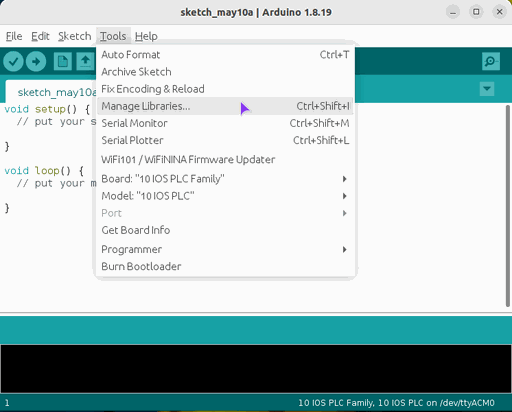Click the Open sketch toolbar icon
The width and height of the screenshot is (512, 412).
pyautogui.click(x=86, y=62)
